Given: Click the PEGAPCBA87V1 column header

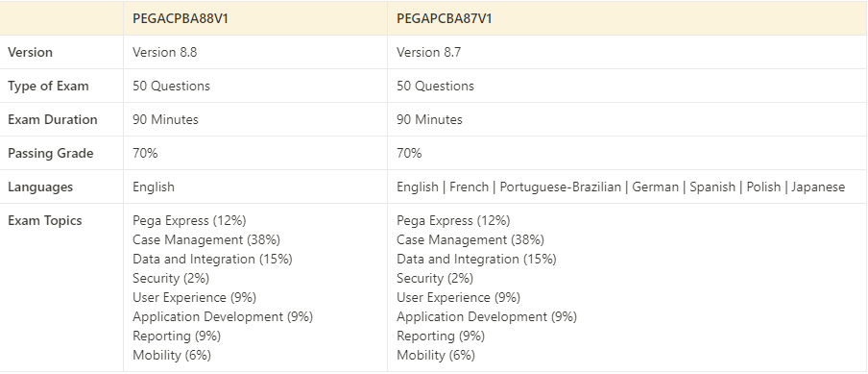Looking at the screenshot, I should pyautogui.click(x=445, y=18).
